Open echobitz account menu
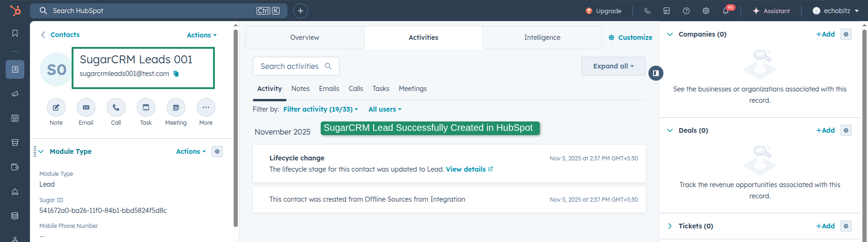Viewport: 868px width, 242px height. coord(836,11)
